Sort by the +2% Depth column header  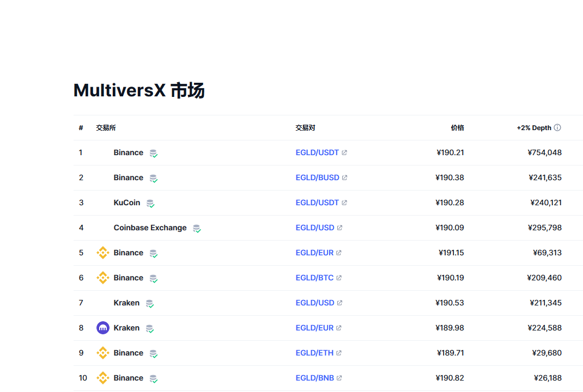click(534, 128)
